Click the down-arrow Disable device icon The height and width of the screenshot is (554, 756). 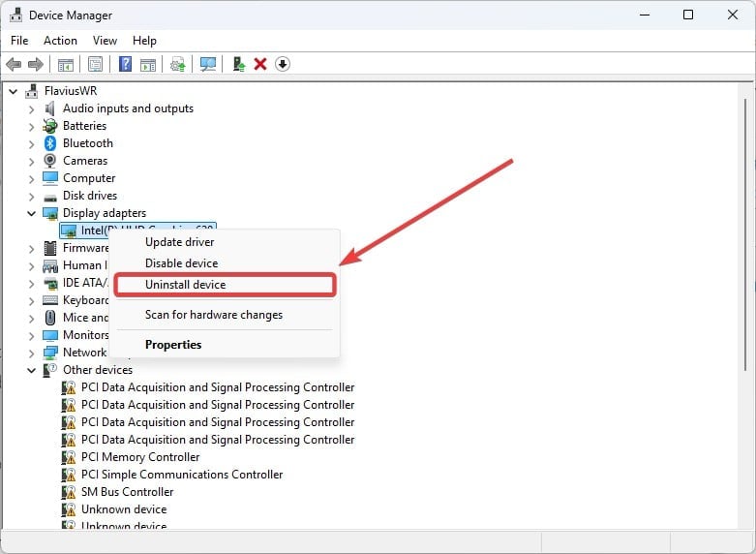click(x=283, y=64)
